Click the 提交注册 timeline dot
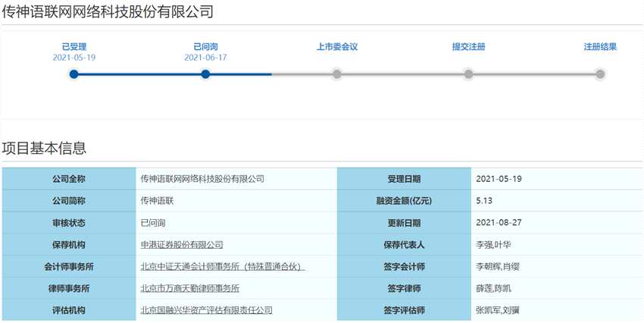This screenshot has width=644, height=323. tap(468, 74)
